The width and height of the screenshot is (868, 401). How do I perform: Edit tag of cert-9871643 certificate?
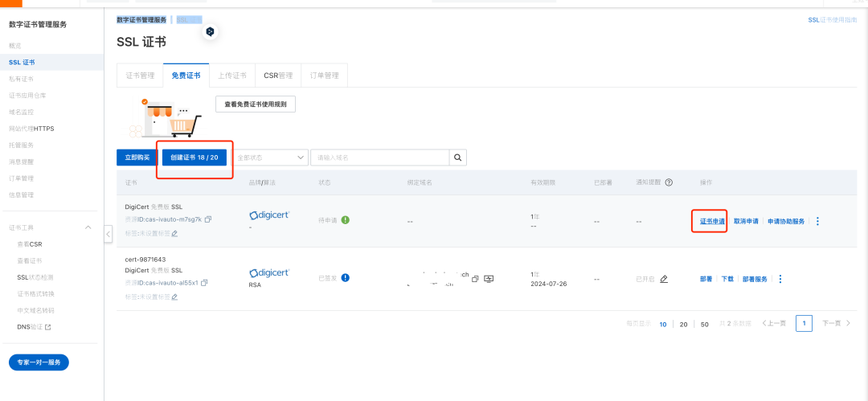pos(174,297)
